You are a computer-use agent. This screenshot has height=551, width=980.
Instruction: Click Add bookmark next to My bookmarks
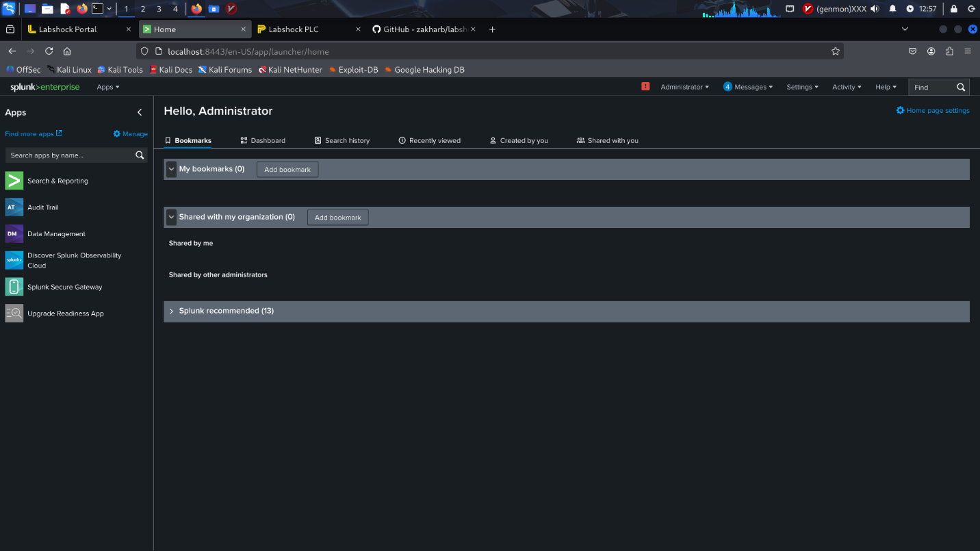tap(287, 170)
